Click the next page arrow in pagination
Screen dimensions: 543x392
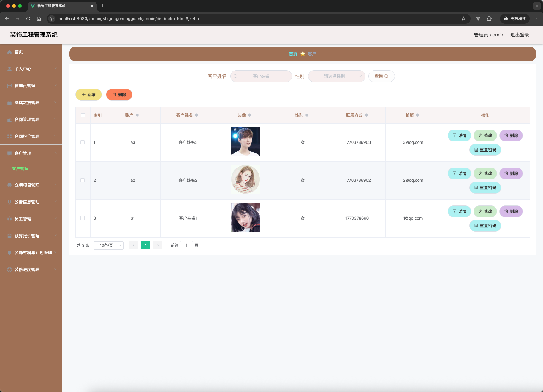pyautogui.click(x=158, y=245)
